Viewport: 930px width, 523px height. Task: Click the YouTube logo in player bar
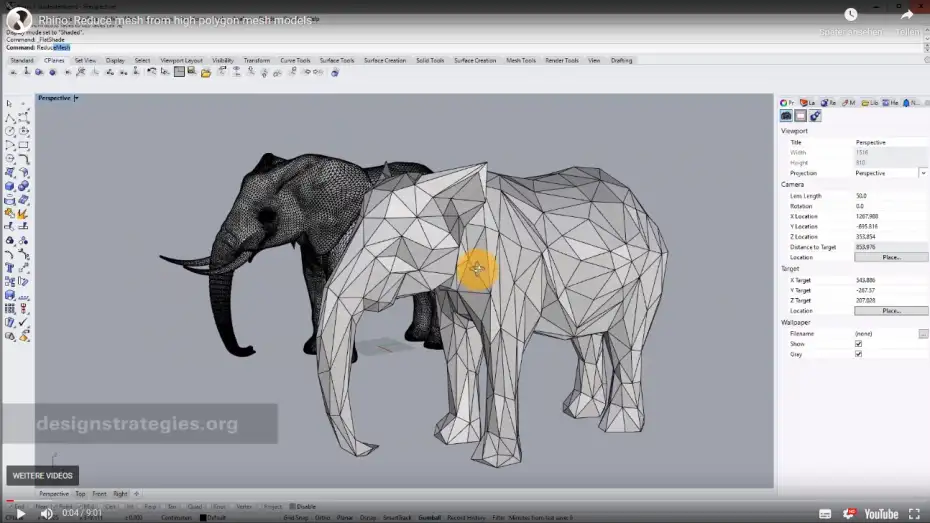[881, 514]
